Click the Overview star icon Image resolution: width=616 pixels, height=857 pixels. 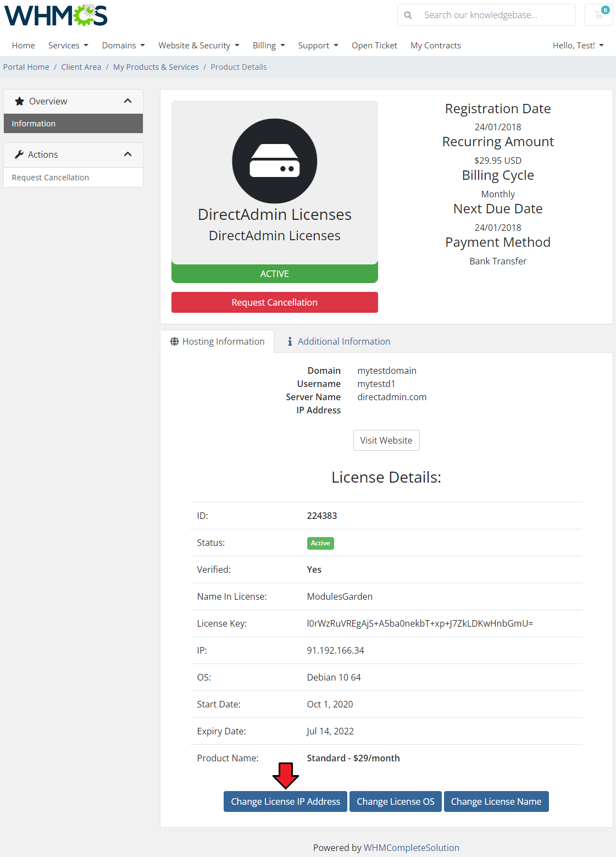click(x=19, y=101)
